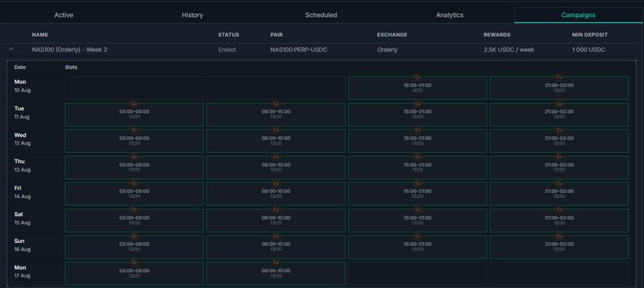Screen dimensions: 644x288
Task: Click the NAME column header
Action: click(x=40, y=35)
